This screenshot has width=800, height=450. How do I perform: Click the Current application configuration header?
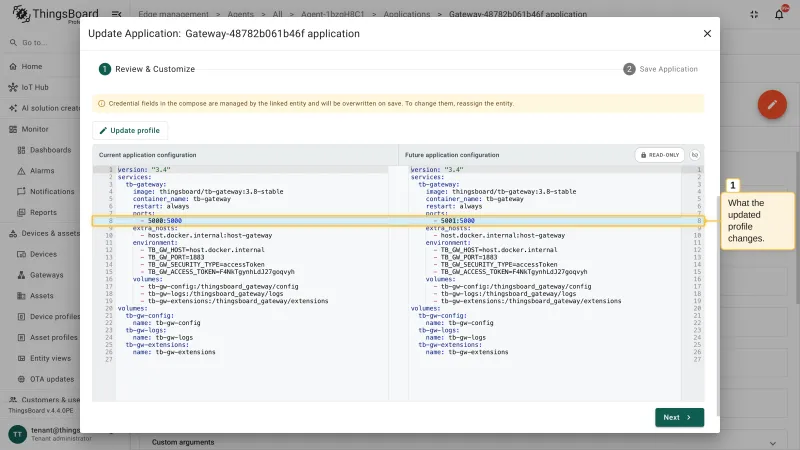[147, 155]
